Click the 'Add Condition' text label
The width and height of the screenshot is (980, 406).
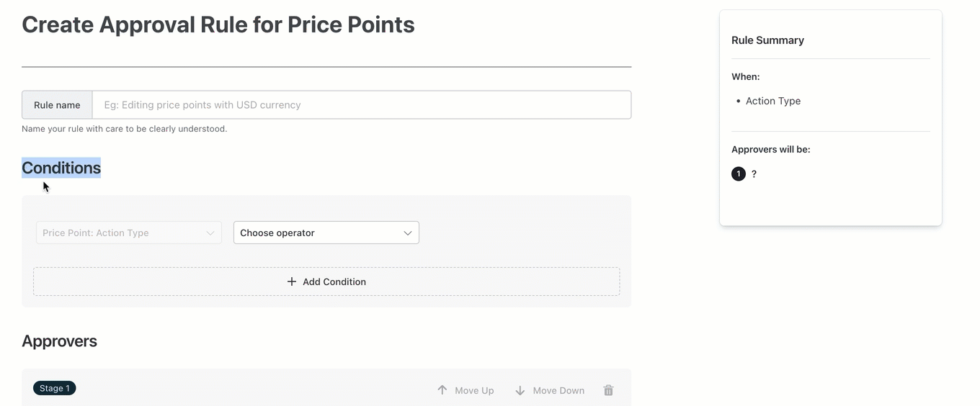click(x=334, y=281)
